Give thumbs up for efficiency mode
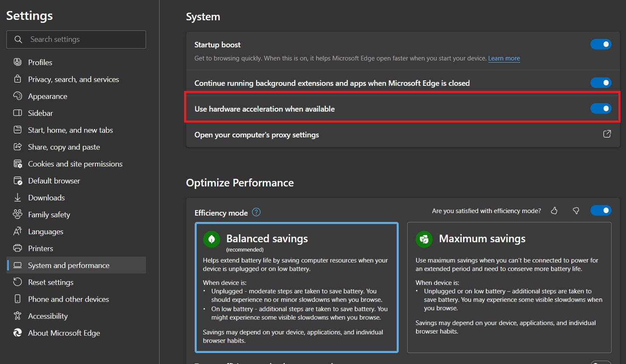Viewport: 626px width, 364px height. pyautogui.click(x=554, y=211)
